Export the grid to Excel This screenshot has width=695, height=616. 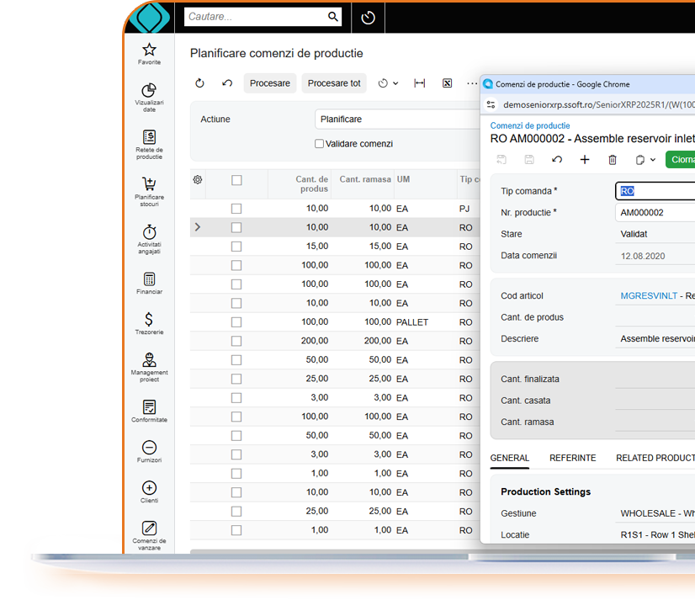click(x=447, y=83)
